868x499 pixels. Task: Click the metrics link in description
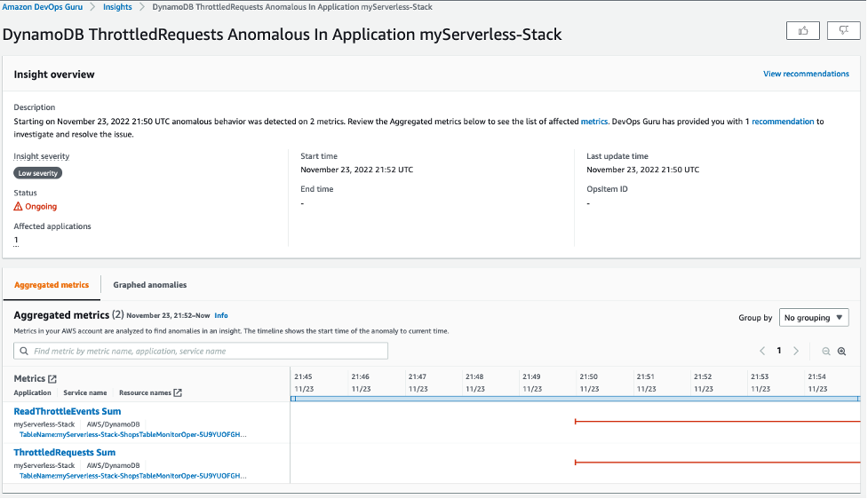[x=594, y=121]
